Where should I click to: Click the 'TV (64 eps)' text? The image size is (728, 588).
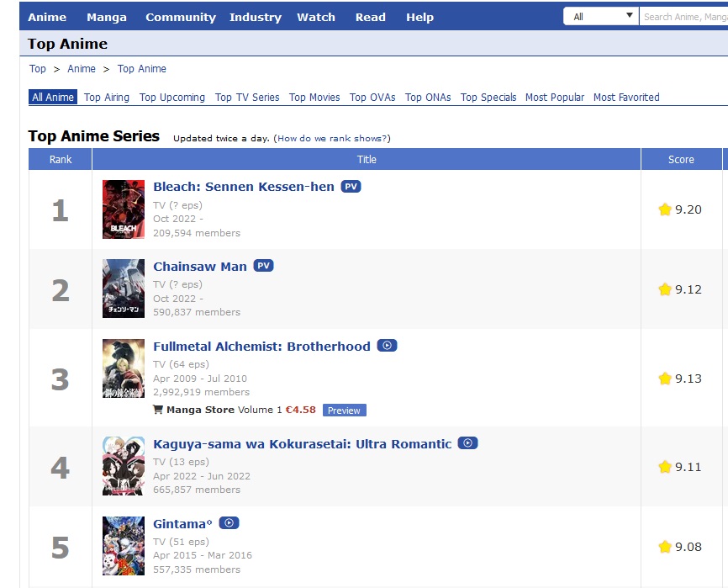[181, 364]
